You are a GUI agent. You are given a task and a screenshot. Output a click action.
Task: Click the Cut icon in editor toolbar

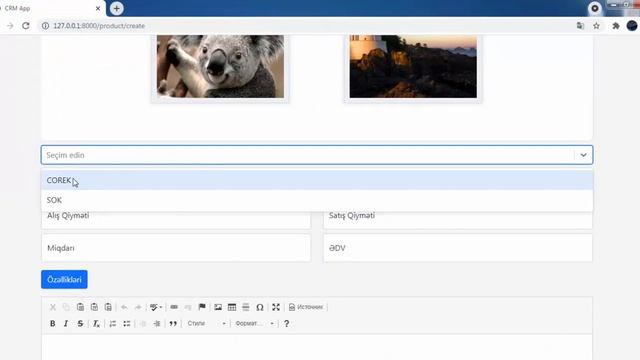[x=53, y=307]
